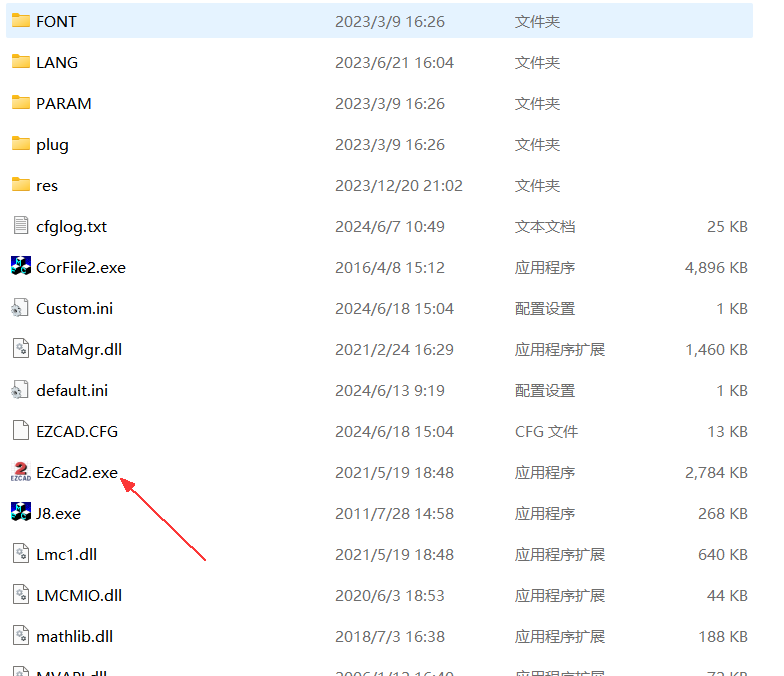Click the mathlib.dll file name
This screenshot has width=784, height=676.
74,636
